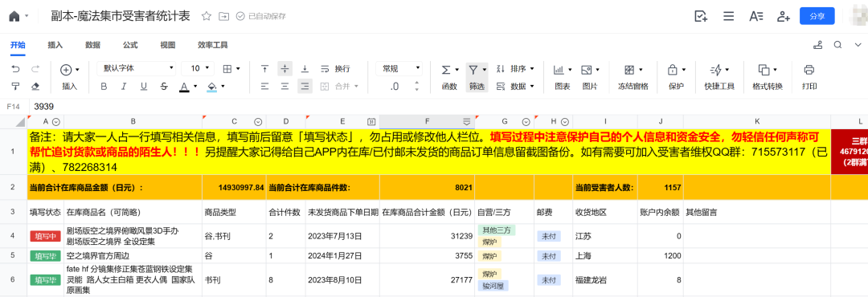Click the A text style icon

click(x=756, y=16)
